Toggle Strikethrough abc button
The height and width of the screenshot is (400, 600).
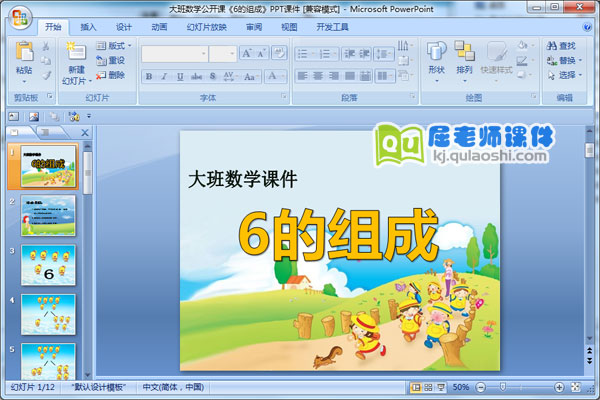pyautogui.click(x=196, y=76)
